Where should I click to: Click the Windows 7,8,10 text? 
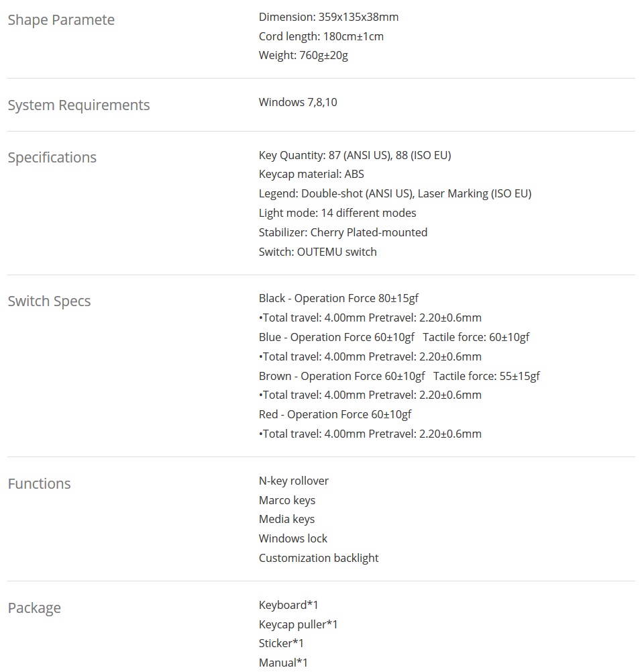coord(298,103)
